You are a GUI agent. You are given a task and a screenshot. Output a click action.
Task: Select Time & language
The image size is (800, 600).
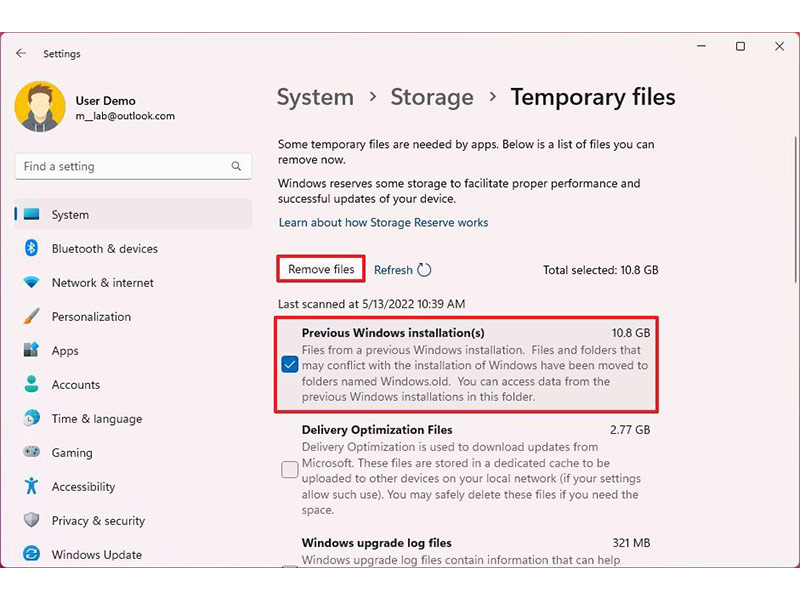click(134, 418)
